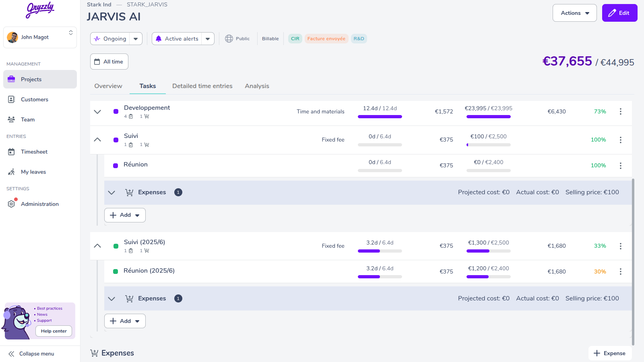
Task: Click the Facture envoyée tag
Action: coord(326,39)
